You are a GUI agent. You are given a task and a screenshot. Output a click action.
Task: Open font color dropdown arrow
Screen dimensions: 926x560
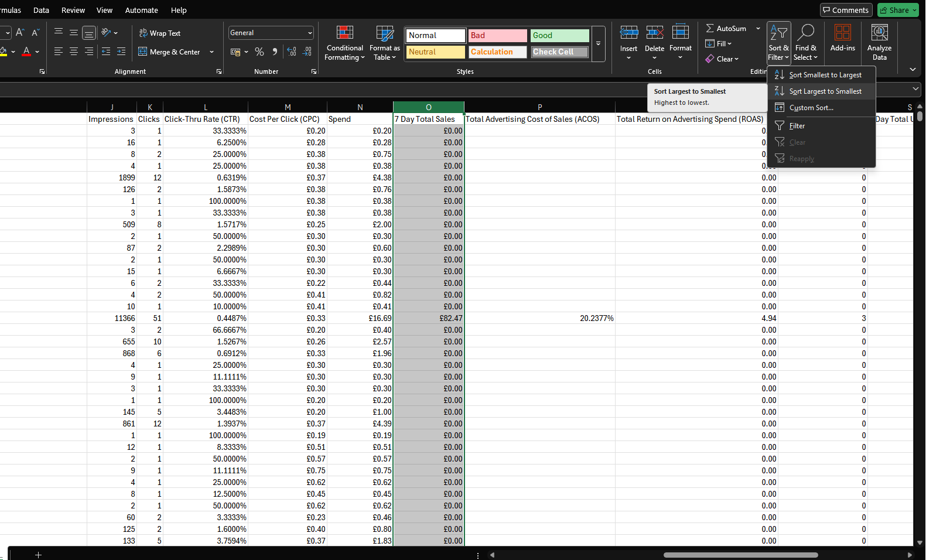pos(37,52)
